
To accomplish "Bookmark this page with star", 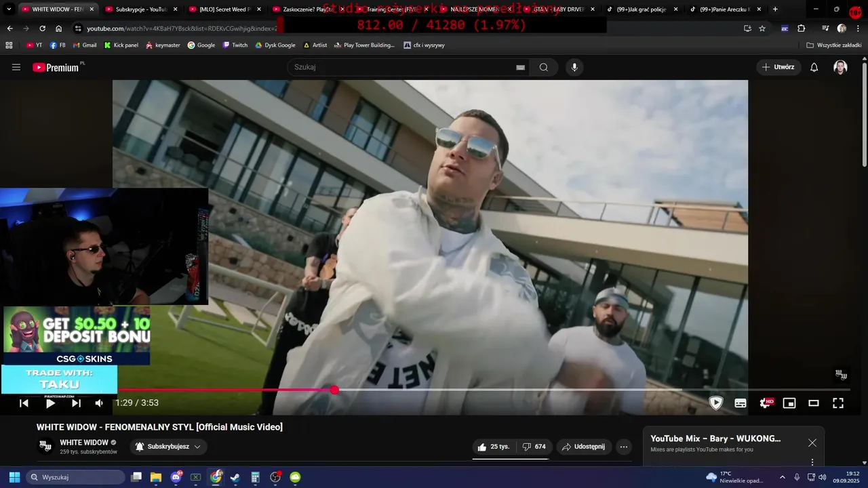I will pyautogui.click(x=762, y=28).
